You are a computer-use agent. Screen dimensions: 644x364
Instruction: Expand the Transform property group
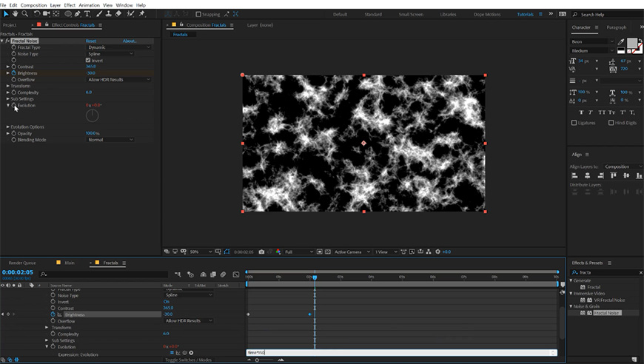tap(8, 86)
